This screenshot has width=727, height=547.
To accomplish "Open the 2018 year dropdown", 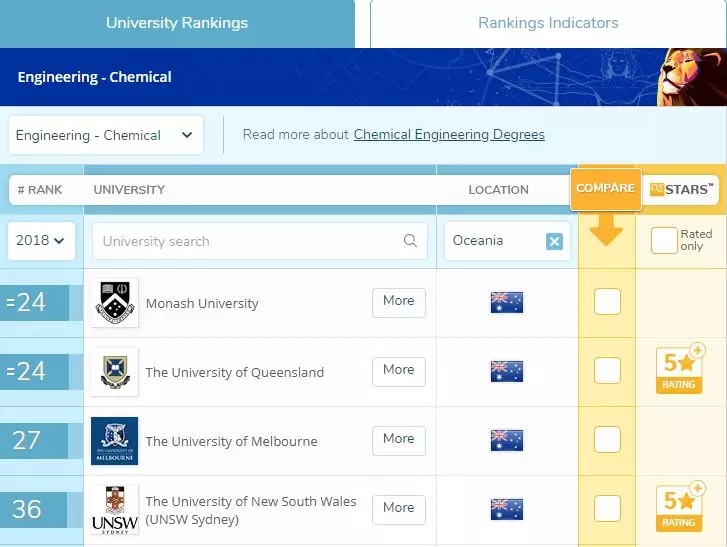I will tap(41, 241).
